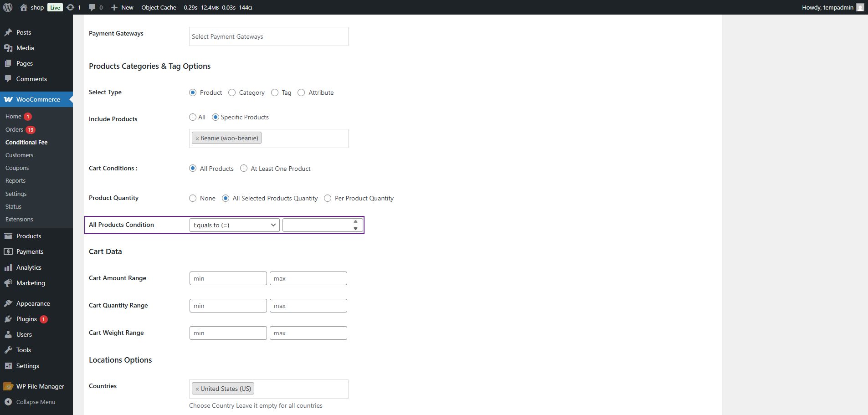Open WooCommerce Home submenu
This screenshot has height=415, width=868.
pos(13,116)
